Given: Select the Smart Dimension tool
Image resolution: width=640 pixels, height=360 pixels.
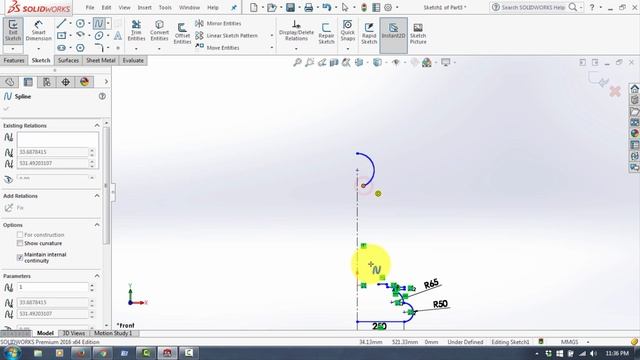Looking at the screenshot, I should [38, 31].
